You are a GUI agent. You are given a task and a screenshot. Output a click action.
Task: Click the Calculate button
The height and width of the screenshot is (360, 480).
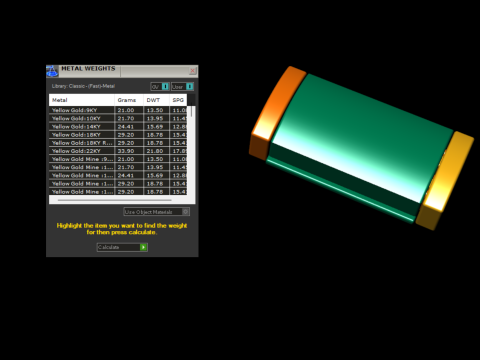click(122, 247)
